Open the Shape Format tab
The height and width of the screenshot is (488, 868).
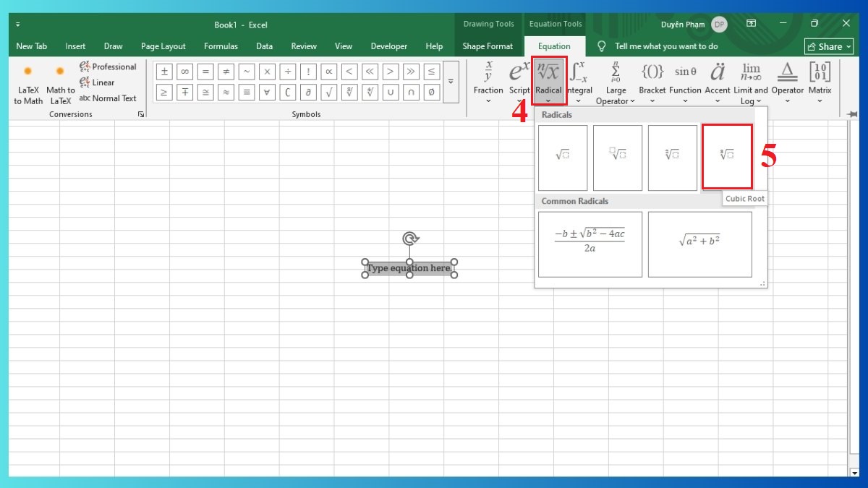coord(489,46)
